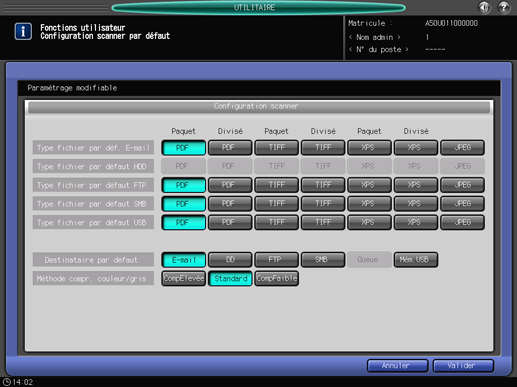
Task: Select Divisé PDF for FTP file type
Action: tap(230, 185)
